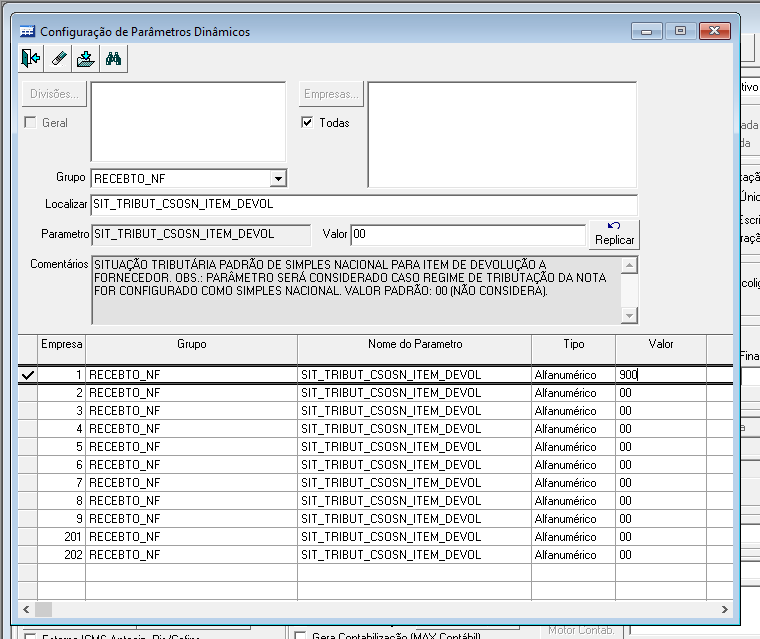Maximize the Configuração de Parâmetros Dinâmicos window

681,32
